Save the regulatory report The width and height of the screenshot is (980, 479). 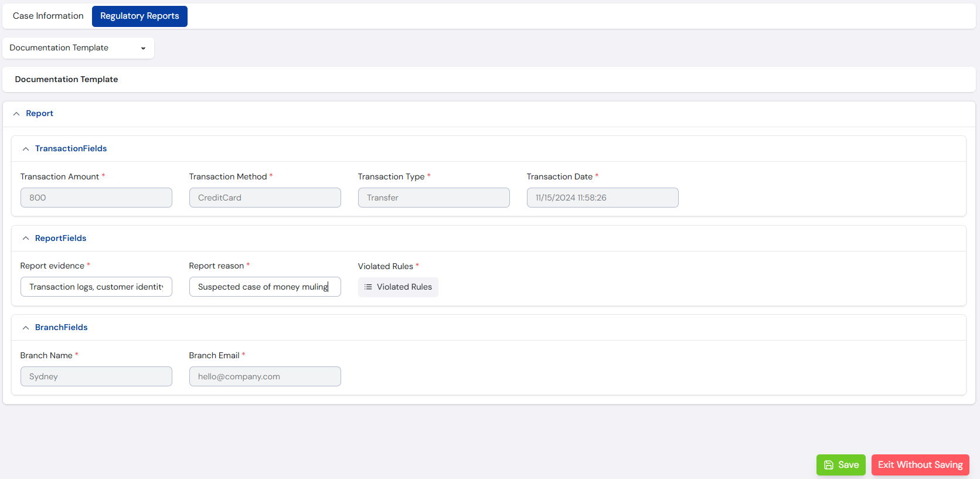(x=841, y=465)
